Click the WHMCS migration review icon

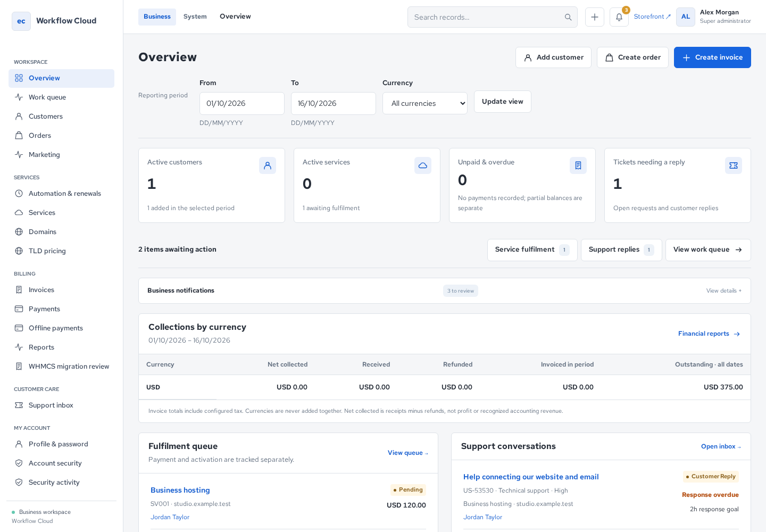point(19,367)
